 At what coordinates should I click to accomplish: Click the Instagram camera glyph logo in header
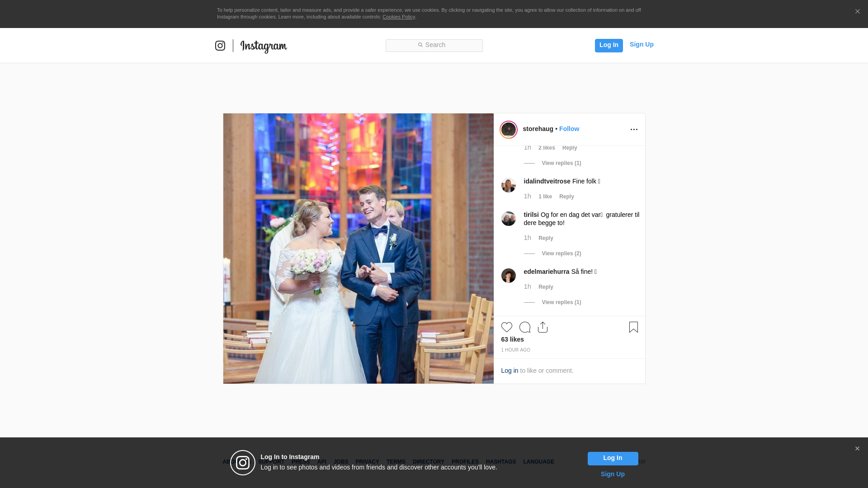tap(220, 46)
